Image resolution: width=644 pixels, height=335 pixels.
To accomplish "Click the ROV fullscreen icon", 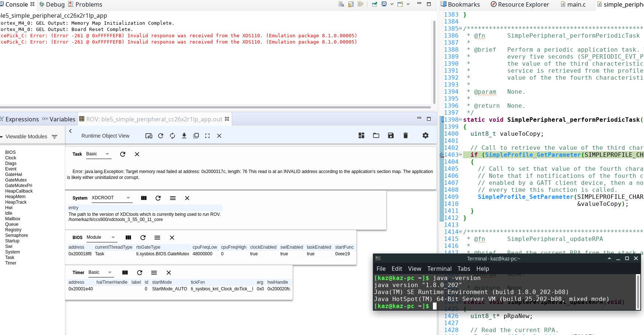I will pos(207,136).
